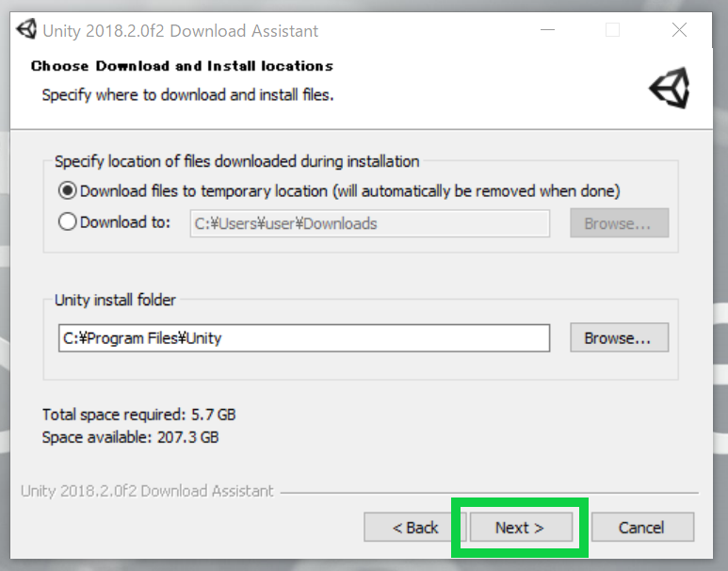Click the disabled maximize window button
The image size is (728, 571).
[x=613, y=30]
